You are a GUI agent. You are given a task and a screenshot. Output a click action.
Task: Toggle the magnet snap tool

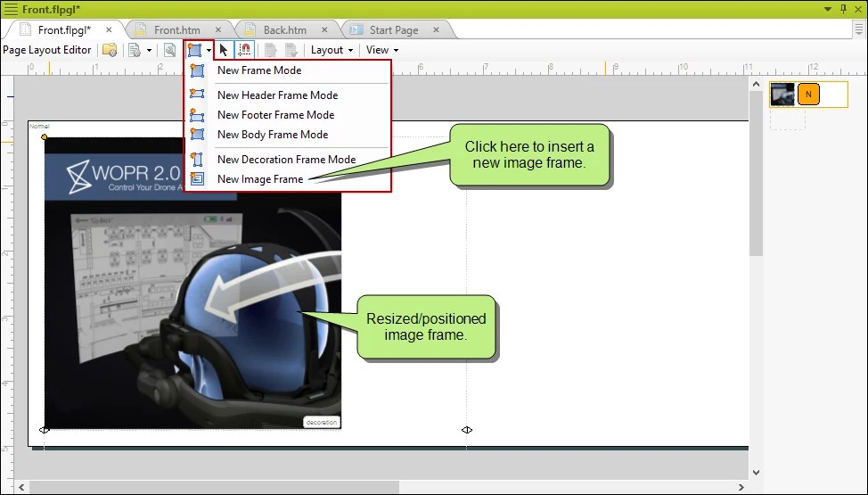244,50
